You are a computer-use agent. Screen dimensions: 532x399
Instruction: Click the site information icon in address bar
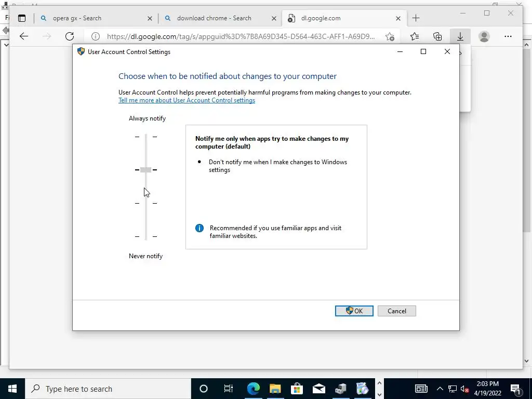[x=96, y=36]
